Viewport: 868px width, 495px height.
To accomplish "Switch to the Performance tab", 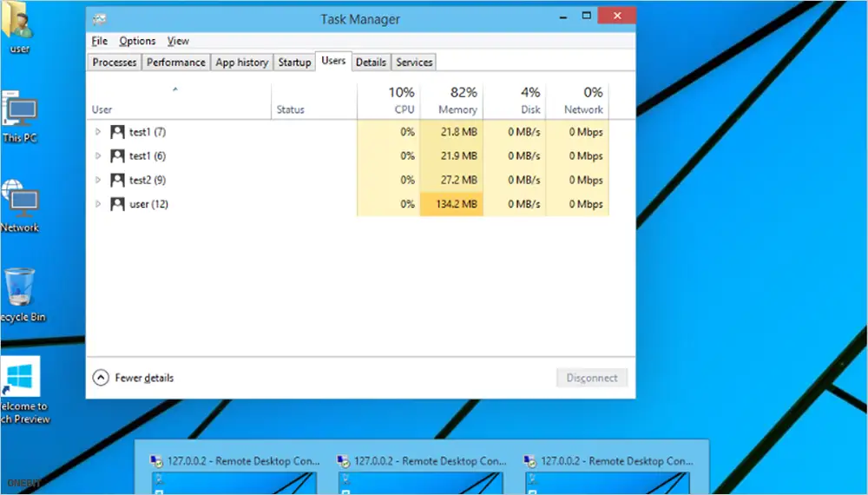I will tap(175, 63).
